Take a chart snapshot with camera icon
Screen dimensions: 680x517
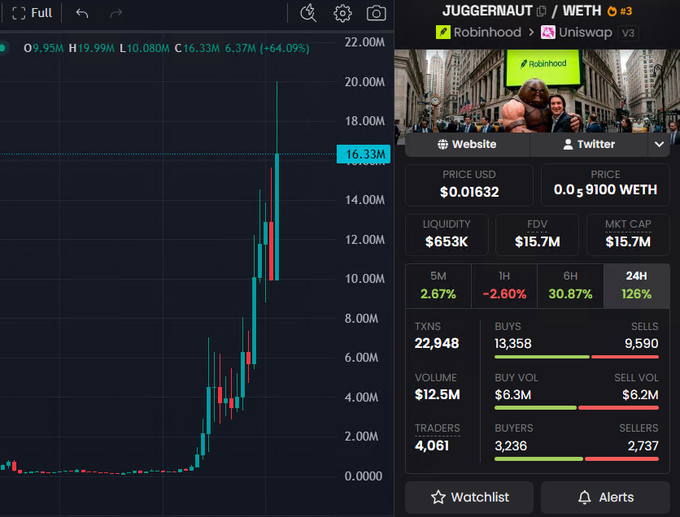376,13
